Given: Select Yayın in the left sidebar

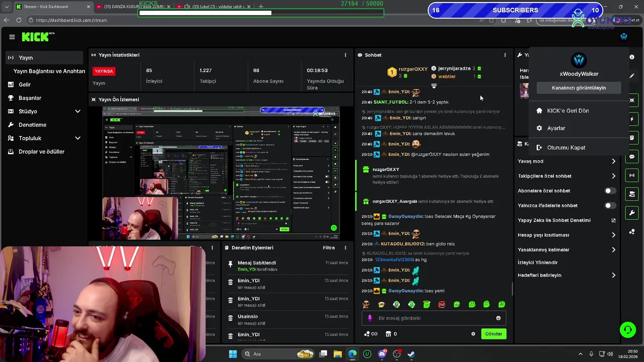Looking at the screenshot, I should [x=44, y=58].
